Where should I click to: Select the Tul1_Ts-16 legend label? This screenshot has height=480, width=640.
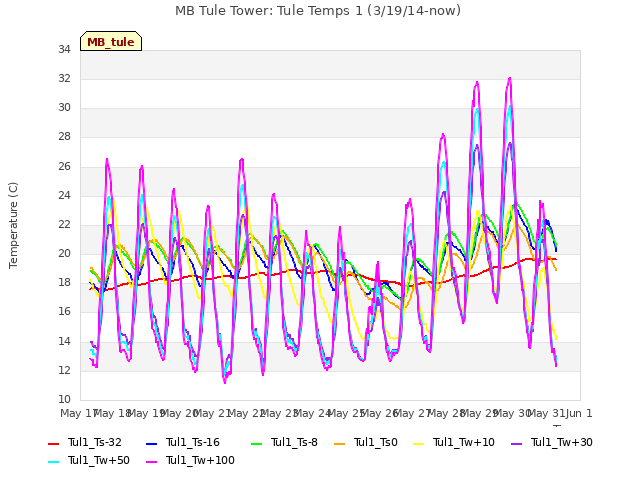(x=193, y=442)
